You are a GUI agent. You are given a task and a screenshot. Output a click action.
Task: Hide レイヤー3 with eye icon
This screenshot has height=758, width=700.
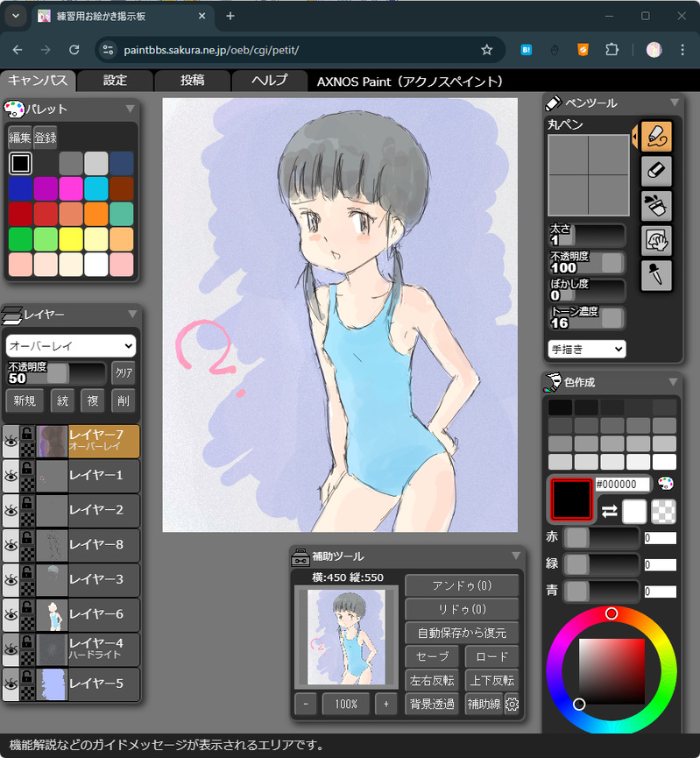11,580
